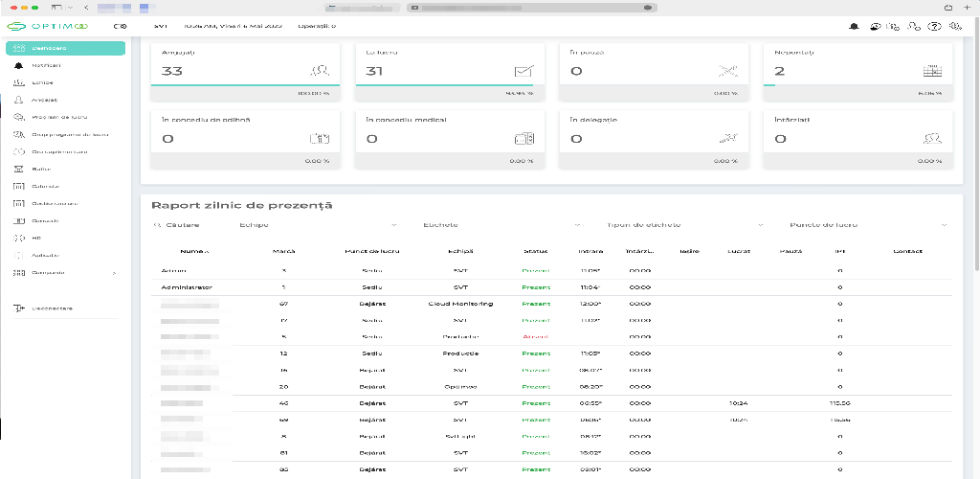Click the La lucru progress bar

444,84
